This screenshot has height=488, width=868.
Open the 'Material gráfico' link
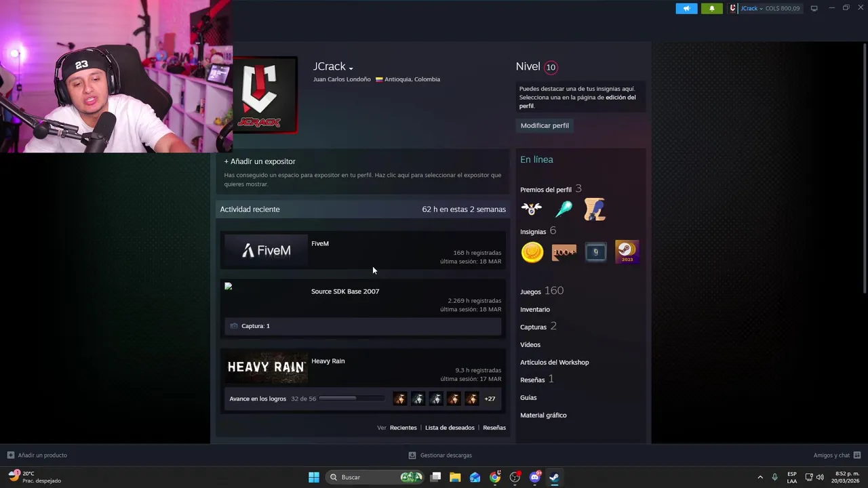543,415
